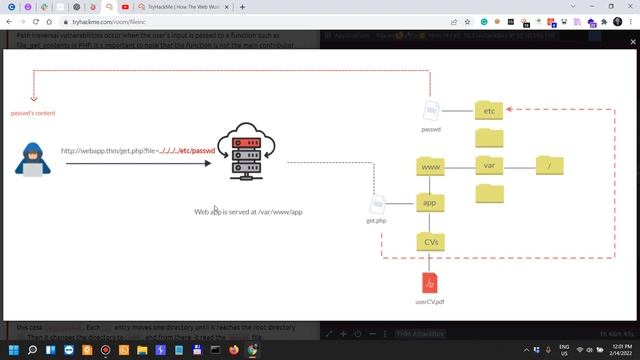Image resolution: width=640 pixels, height=360 pixels.
Task: Click the CVs folder in the diagram
Action: [431, 242]
